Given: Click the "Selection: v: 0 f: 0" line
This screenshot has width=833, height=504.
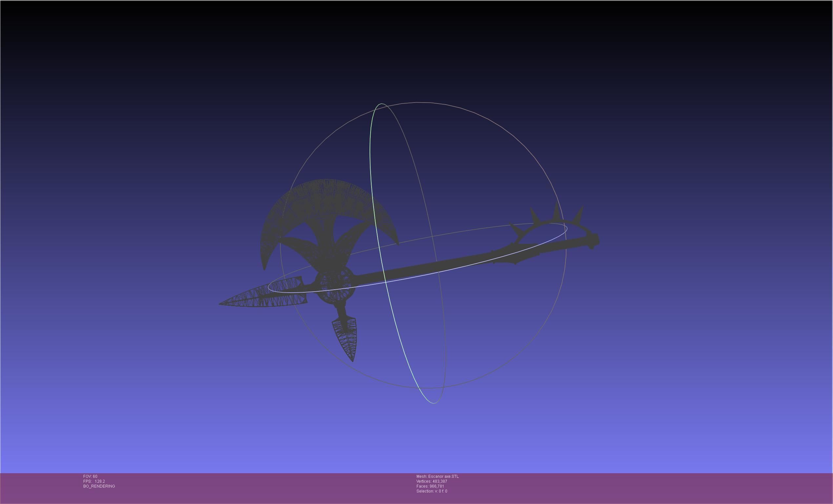Looking at the screenshot, I should point(432,491).
